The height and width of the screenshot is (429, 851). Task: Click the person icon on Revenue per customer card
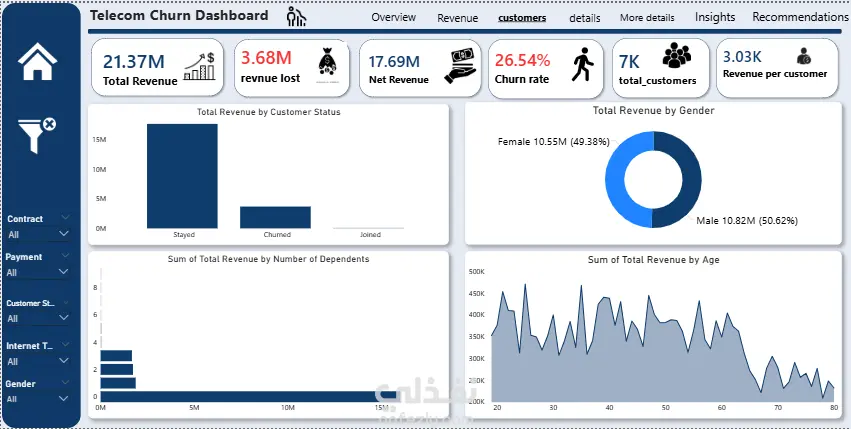click(804, 56)
